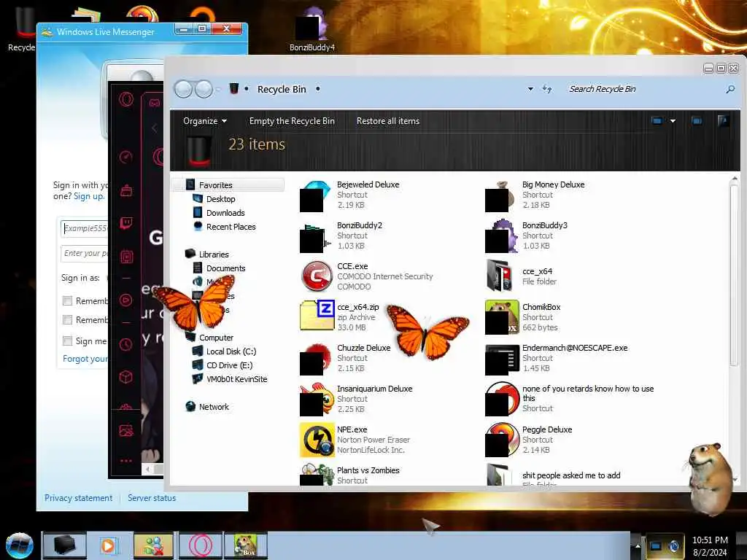Image resolution: width=747 pixels, height=560 pixels.
Task: Select Endermanch@NOESCAPE.exe shortcut
Action: (x=557, y=358)
